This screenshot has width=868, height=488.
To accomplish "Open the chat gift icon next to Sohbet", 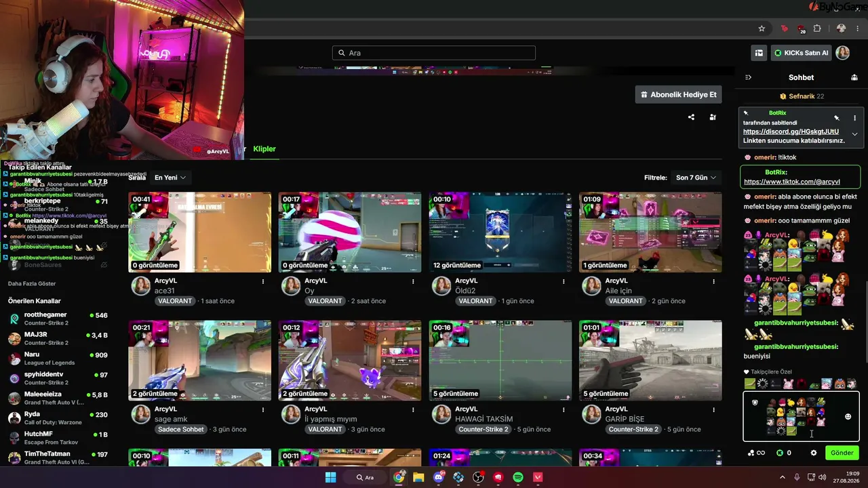I will 854,77.
